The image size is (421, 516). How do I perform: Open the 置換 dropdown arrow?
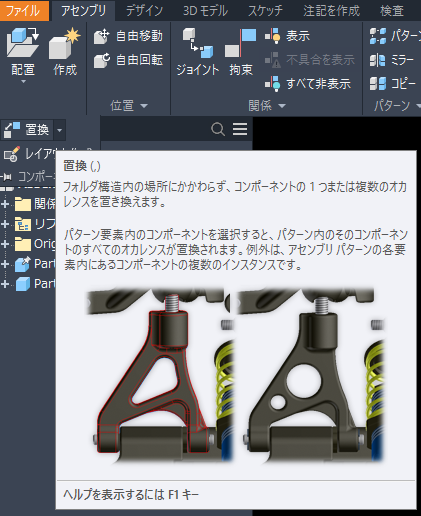point(59,130)
